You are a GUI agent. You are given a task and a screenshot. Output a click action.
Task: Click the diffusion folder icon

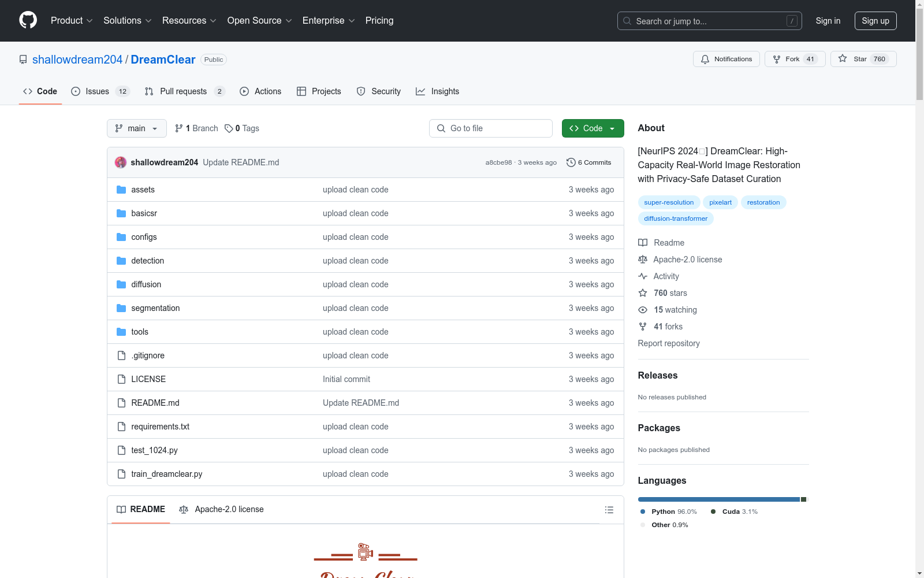point(121,284)
